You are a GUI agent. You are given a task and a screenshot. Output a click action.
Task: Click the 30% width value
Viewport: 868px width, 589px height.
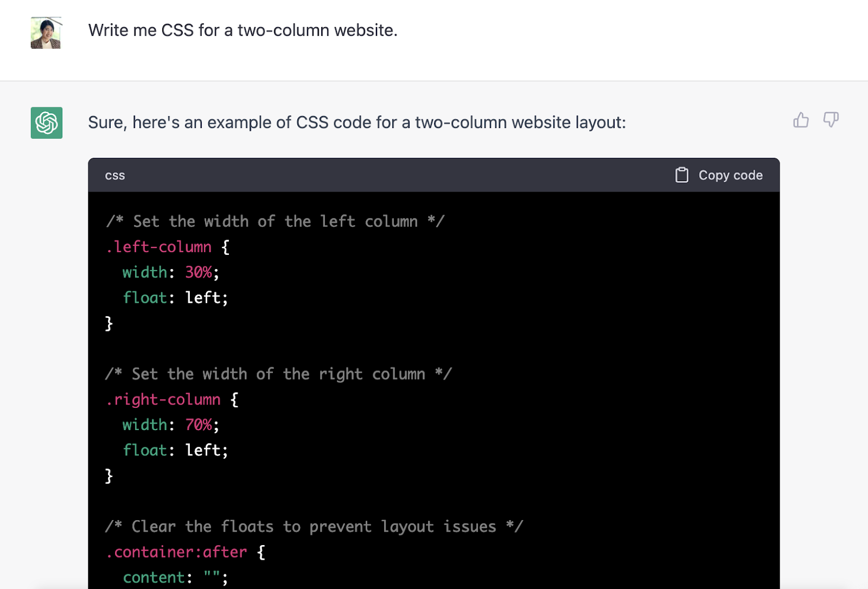199,272
